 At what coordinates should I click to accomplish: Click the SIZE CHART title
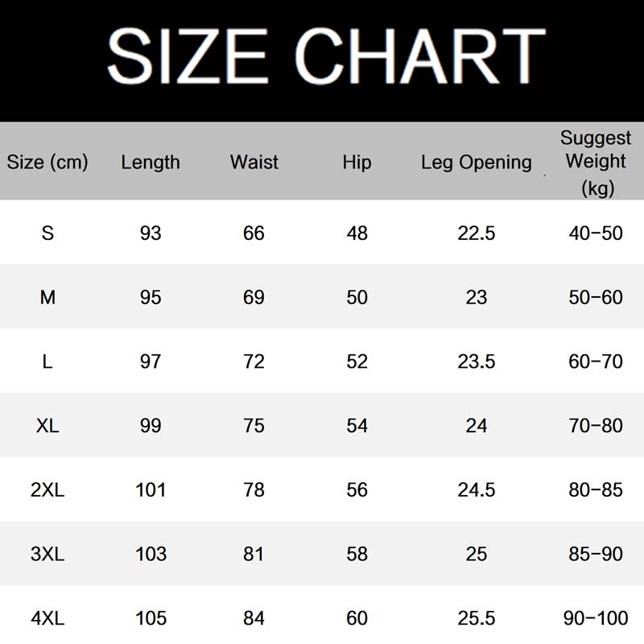coord(326,56)
